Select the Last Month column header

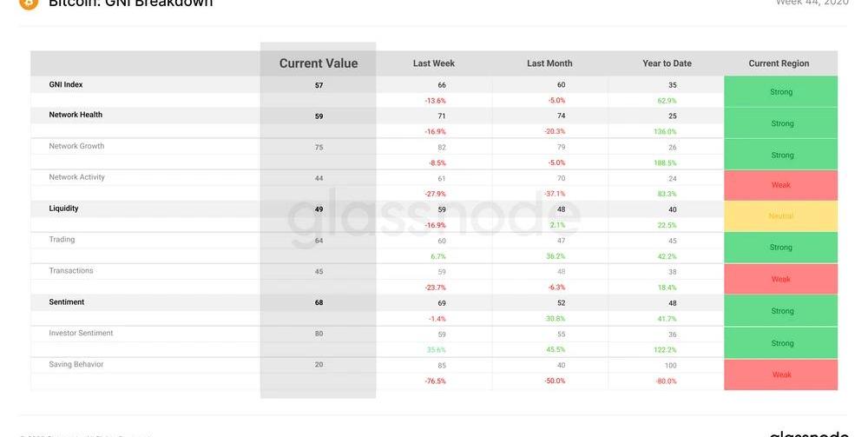tap(549, 63)
